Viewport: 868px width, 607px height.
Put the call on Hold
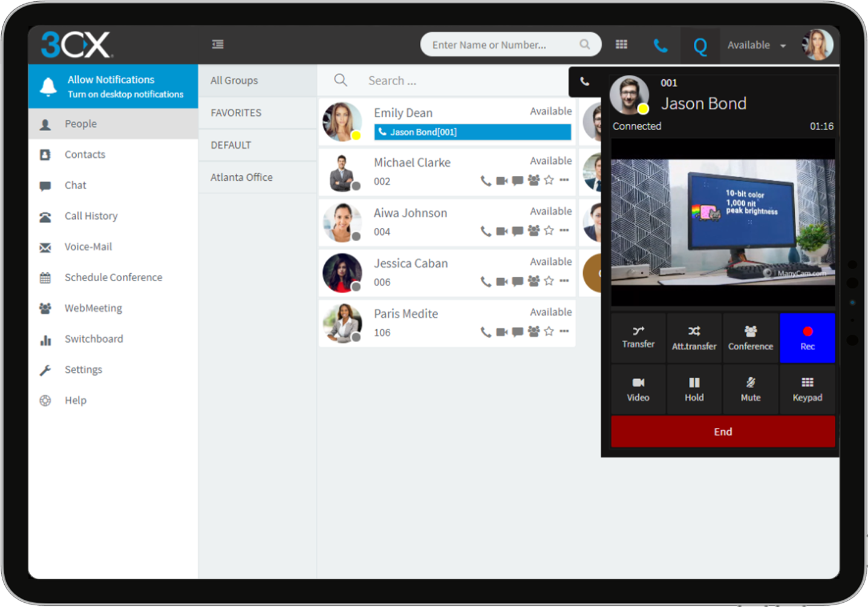(x=694, y=389)
